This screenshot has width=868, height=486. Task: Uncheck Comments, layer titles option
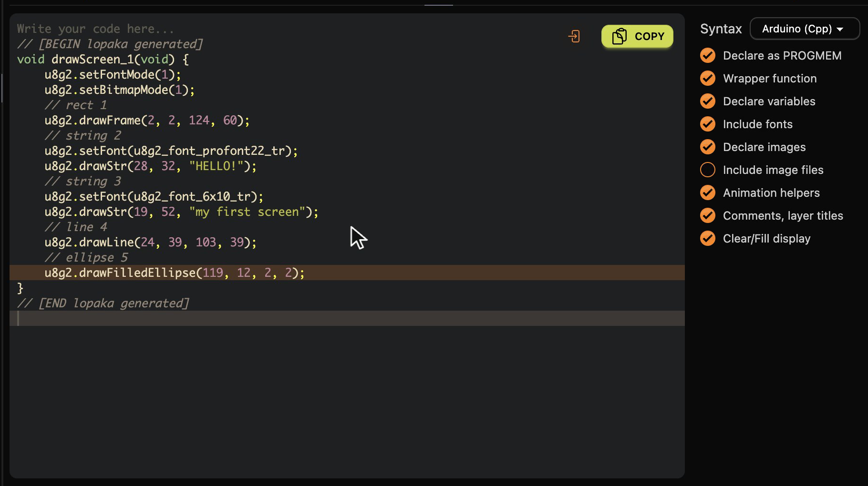point(708,215)
